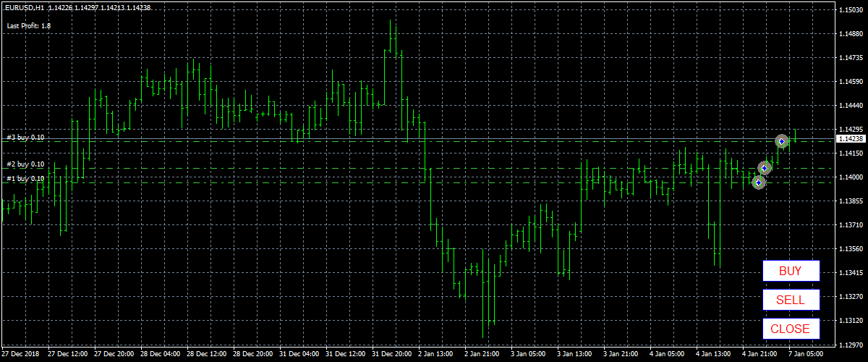The width and height of the screenshot is (868, 362).
Task: Click the 1.14000 price scale label
Action: 850,177
